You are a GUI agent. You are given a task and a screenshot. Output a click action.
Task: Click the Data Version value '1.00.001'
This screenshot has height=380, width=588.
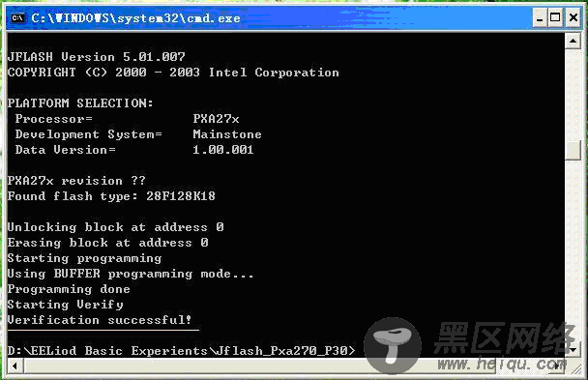223,150
